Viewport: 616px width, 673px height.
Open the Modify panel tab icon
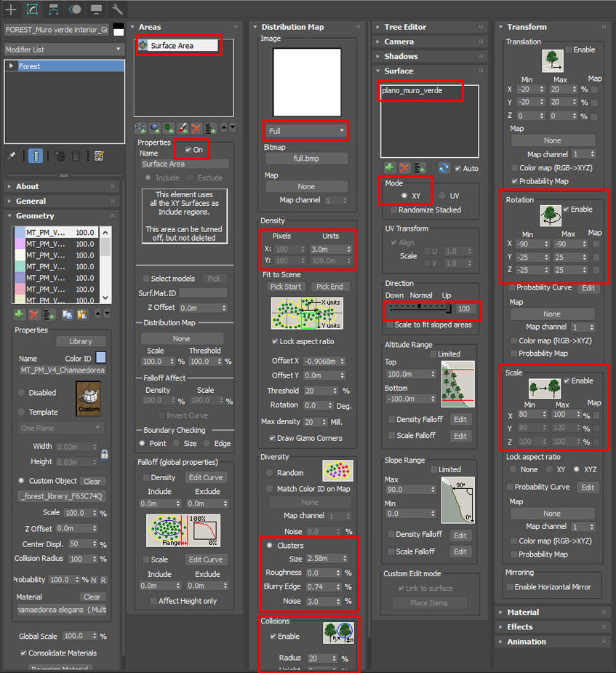(x=32, y=9)
